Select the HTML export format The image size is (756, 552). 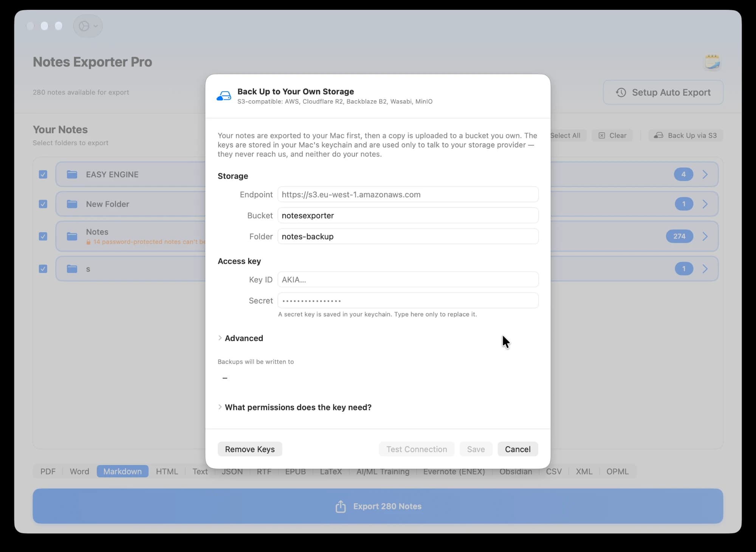pyautogui.click(x=167, y=471)
